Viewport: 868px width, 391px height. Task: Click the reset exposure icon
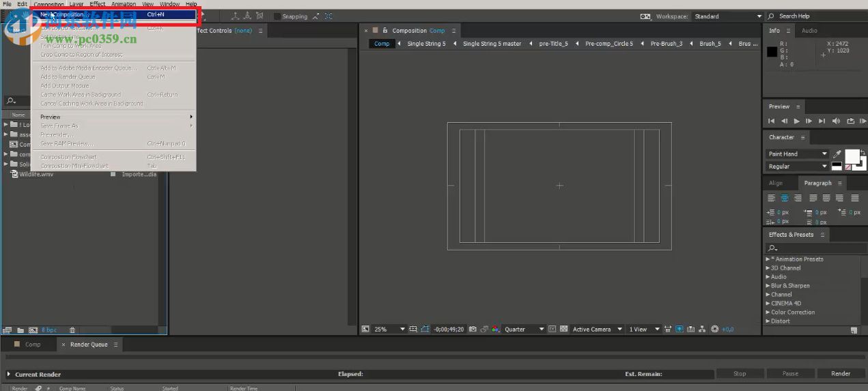[715, 330]
